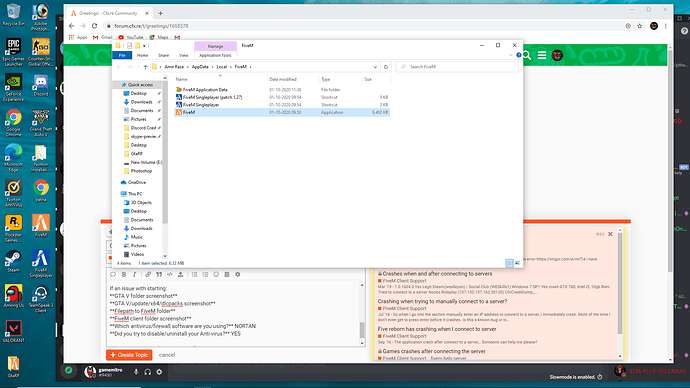
Task: Open a new Chrome tab
Action: 160,13
